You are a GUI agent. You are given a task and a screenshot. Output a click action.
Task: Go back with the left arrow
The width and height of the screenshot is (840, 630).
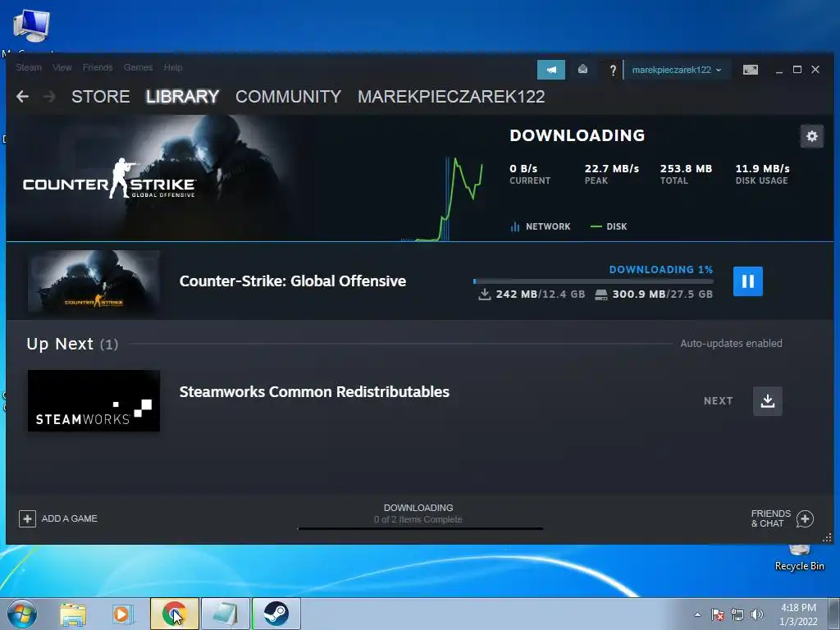pyautogui.click(x=22, y=97)
